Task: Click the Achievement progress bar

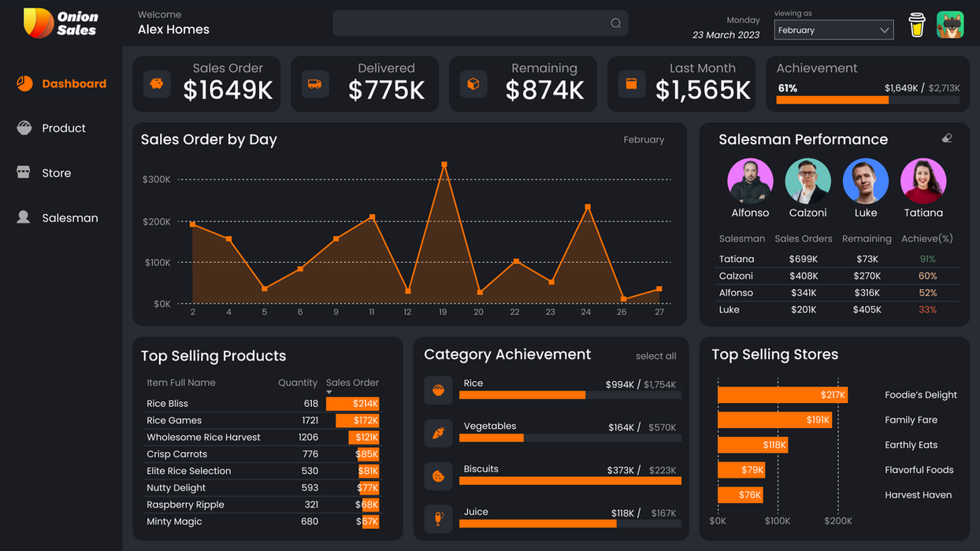Action: (868, 100)
